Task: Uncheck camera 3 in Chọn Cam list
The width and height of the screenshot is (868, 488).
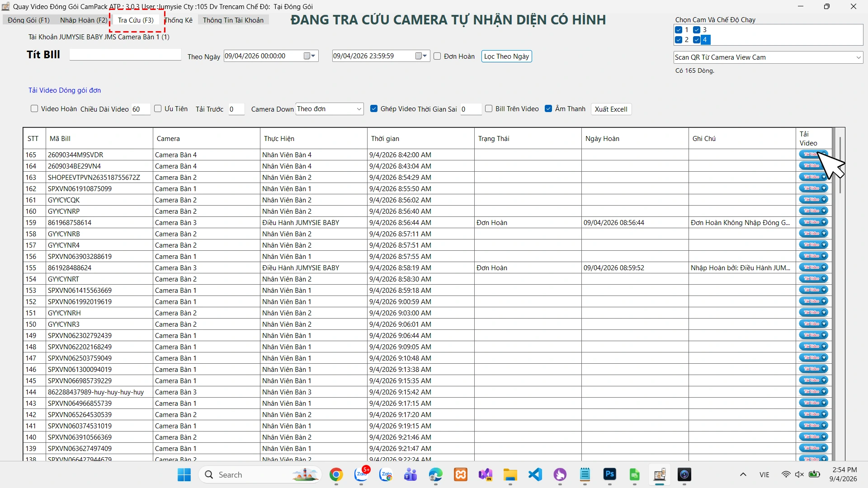Action: coord(697,30)
